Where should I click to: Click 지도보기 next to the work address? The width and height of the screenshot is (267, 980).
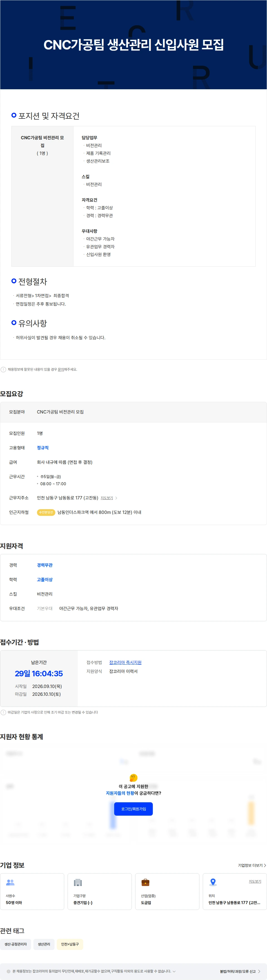click(x=107, y=498)
